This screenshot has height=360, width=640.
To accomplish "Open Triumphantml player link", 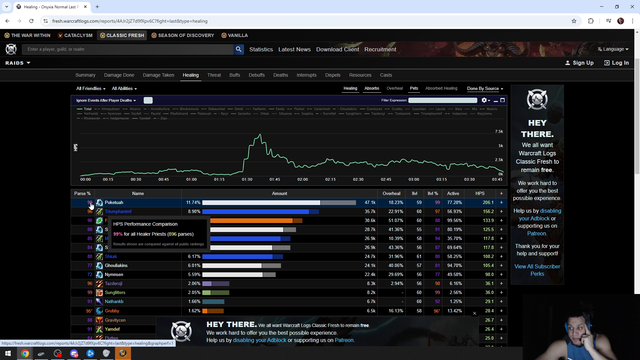I will tap(118, 211).
